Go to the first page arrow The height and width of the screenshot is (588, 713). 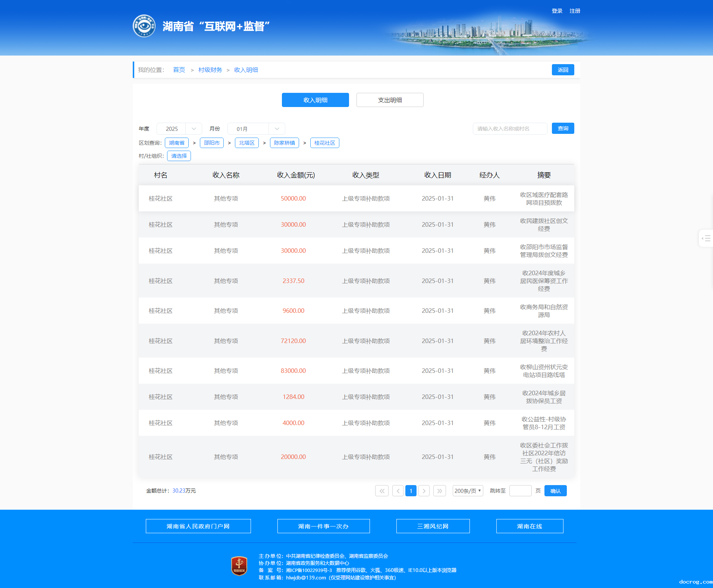381,491
